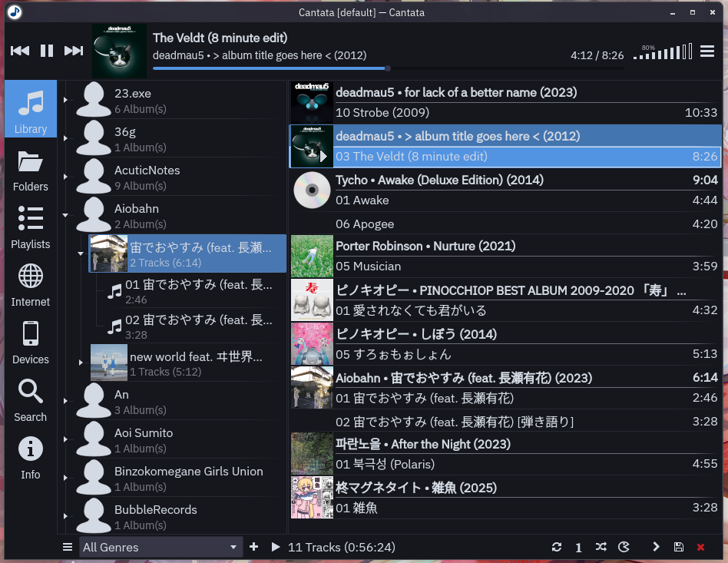Expand the new world feat. album
Viewport: 728px width, 563px height.
pyautogui.click(x=81, y=363)
